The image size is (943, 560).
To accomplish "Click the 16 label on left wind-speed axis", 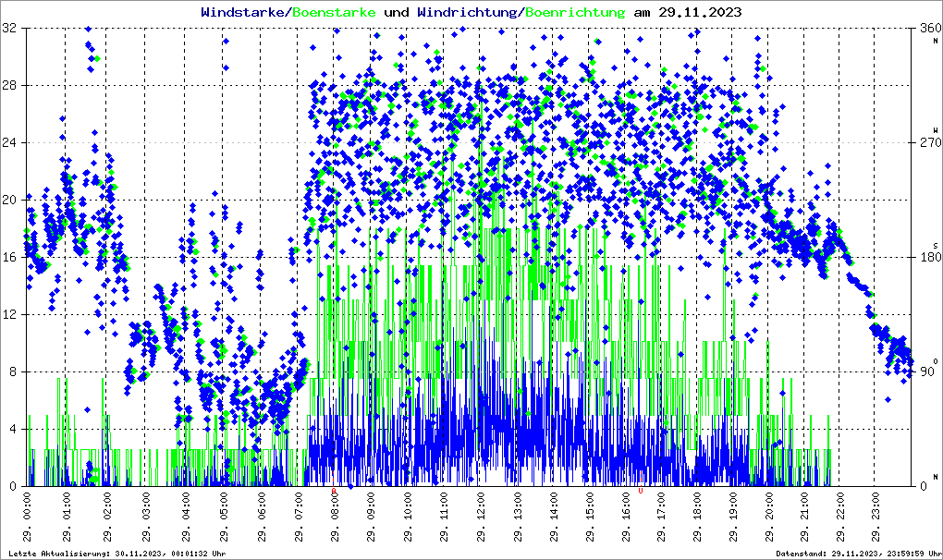I will 10,258.
